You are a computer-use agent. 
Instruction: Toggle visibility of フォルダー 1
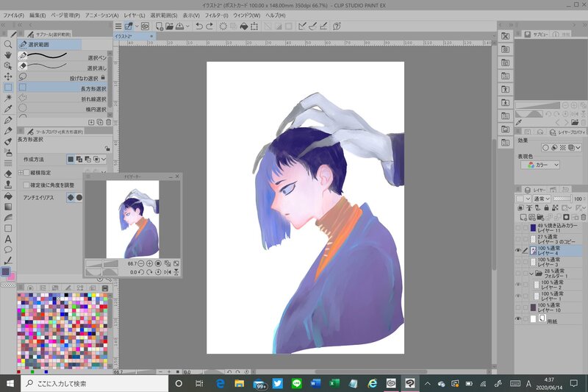pos(518,273)
